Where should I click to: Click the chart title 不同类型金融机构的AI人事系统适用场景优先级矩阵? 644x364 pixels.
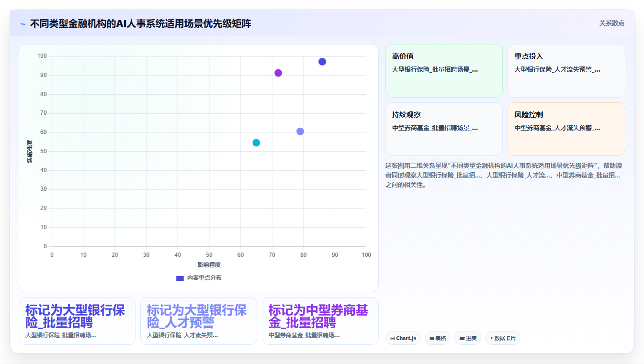coord(140,24)
